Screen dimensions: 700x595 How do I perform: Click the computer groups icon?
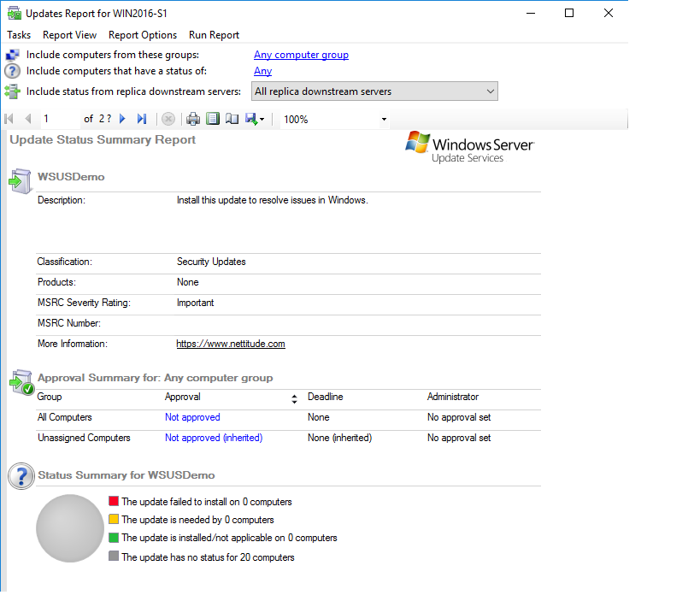(x=12, y=55)
